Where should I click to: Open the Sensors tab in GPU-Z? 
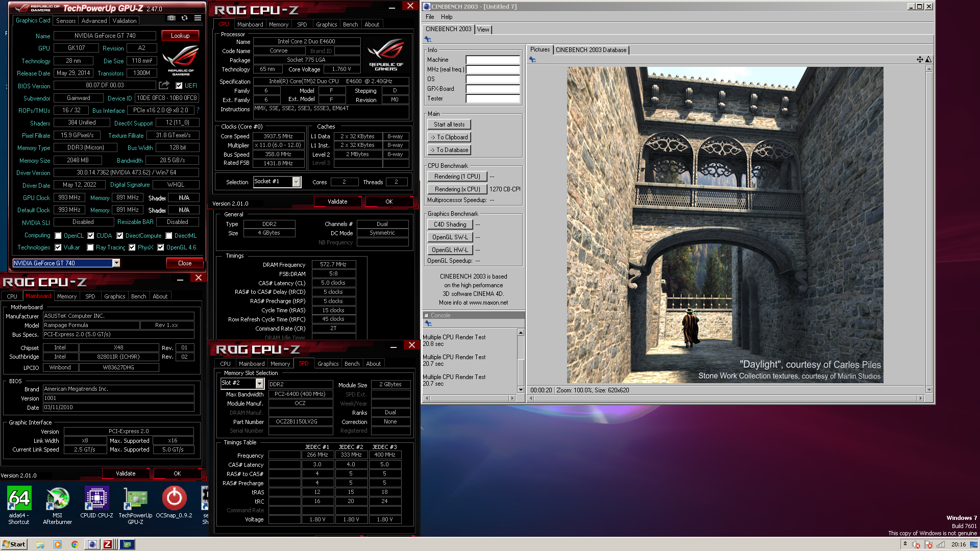click(x=66, y=21)
